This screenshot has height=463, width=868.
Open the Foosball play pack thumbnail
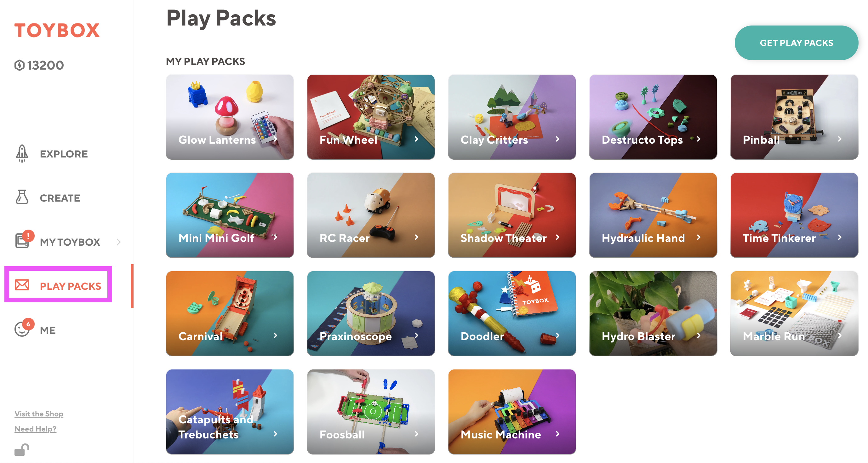point(371,412)
